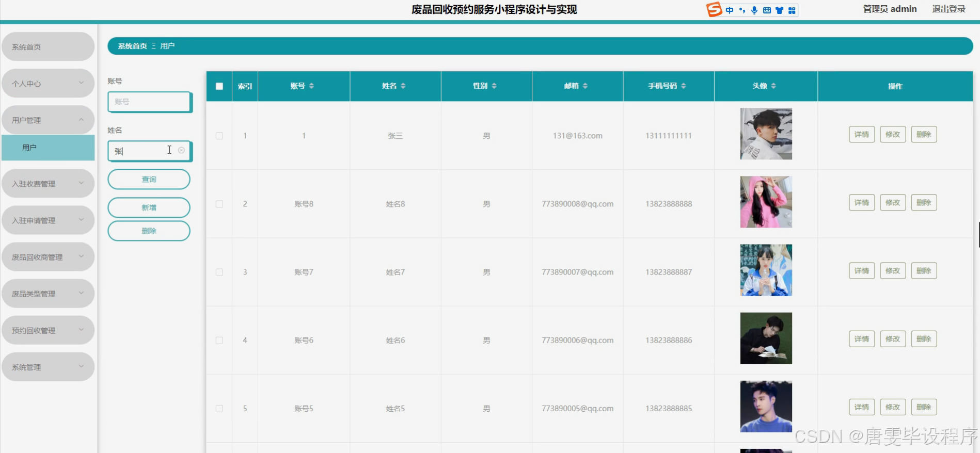Click the email cell 131@163.com
The image size is (980, 453).
tap(577, 136)
